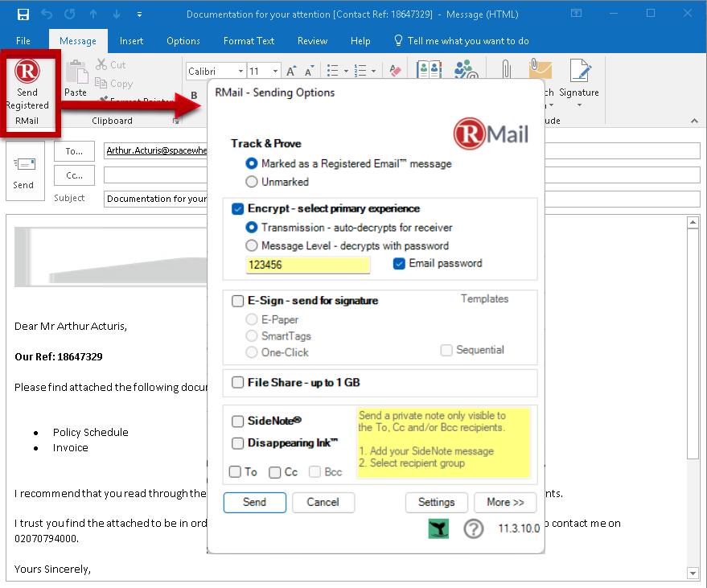707x588 pixels.
Task: Click the Save icon in Quick Access Toolbar
Action: 23,13
